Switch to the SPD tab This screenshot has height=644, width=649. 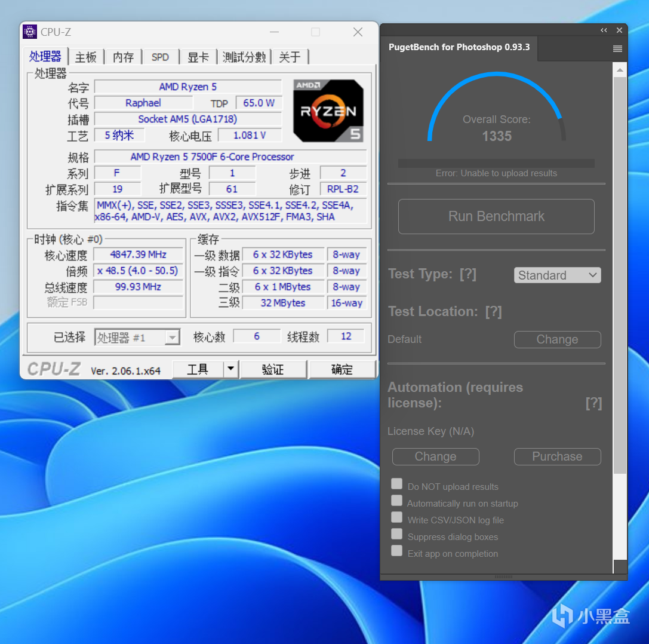160,57
